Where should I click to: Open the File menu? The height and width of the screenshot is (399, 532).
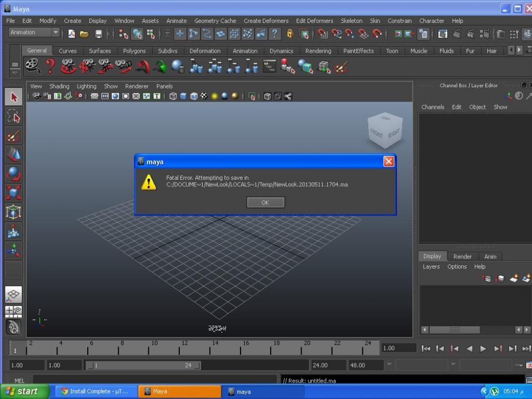pyautogui.click(x=11, y=21)
